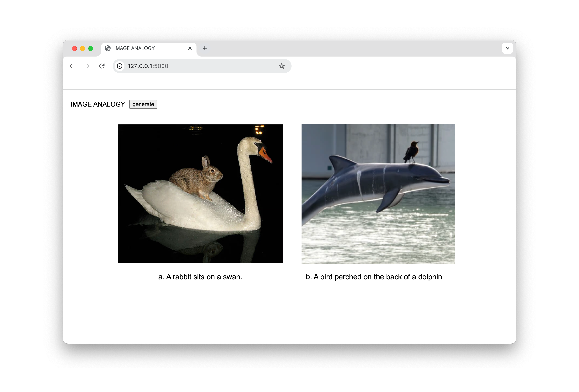Click the browser forward arrow

[87, 66]
